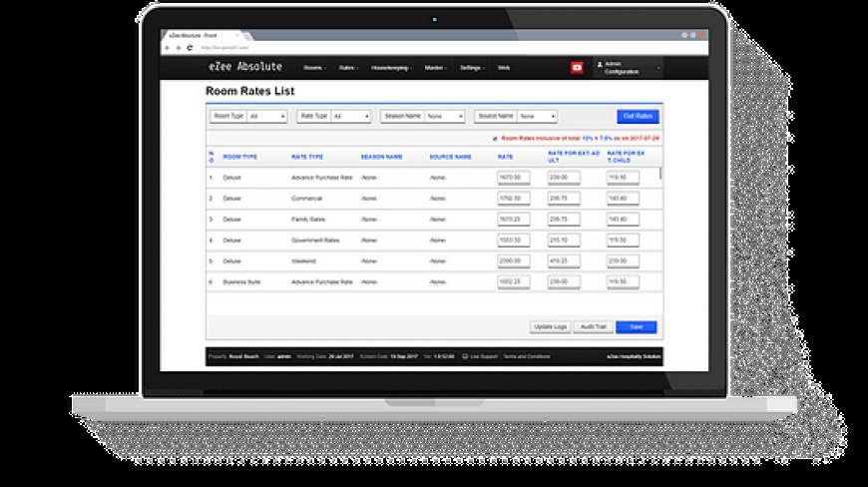Click the 'Weekend' rate type cell
The width and height of the screenshot is (868, 487).
303,261
